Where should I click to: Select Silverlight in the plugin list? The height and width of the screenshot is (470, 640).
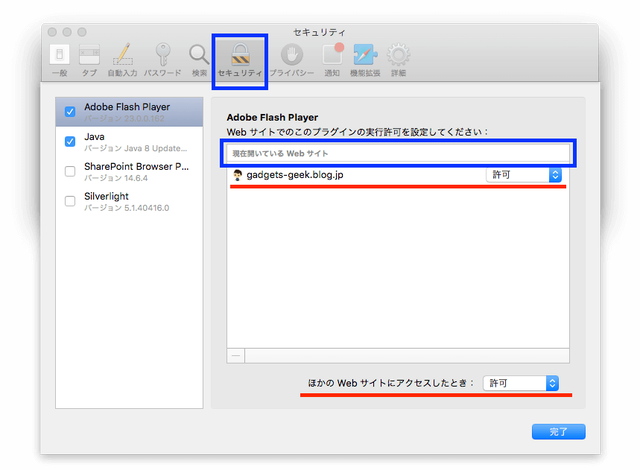click(x=129, y=201)
